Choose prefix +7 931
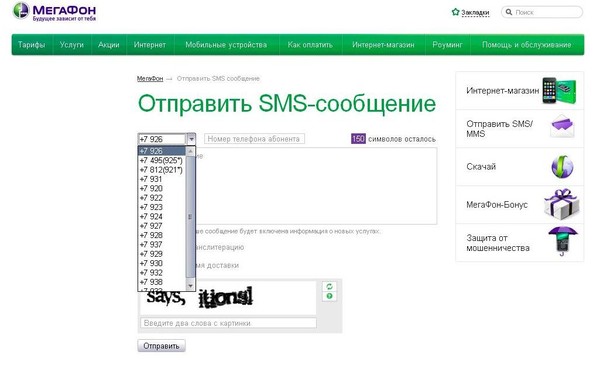 tap(162, 179)
